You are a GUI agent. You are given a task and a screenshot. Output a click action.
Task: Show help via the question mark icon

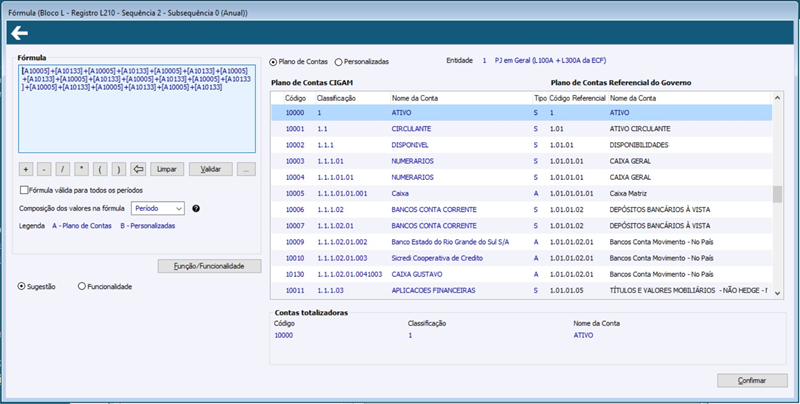196,209
